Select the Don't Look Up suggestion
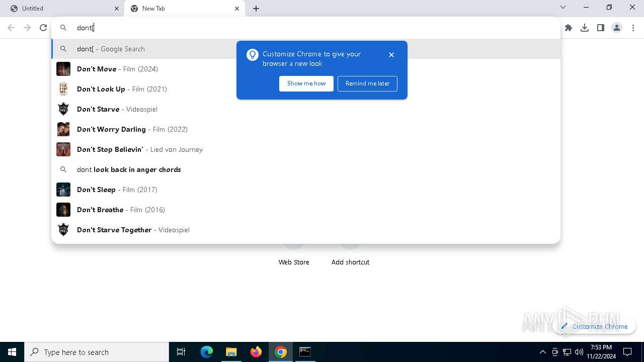Viewport: 644px width, 362px height. coord(306,89)
